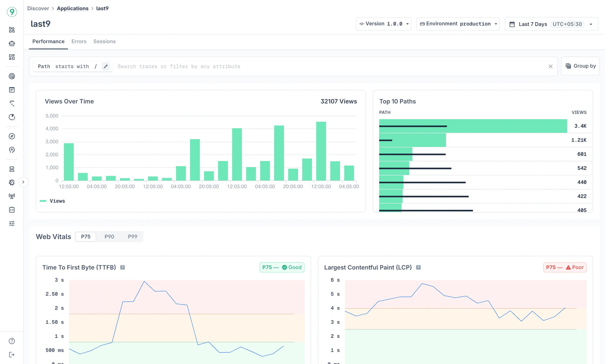Click the Group by button
The image size is (605, 364).
point(580,66)
